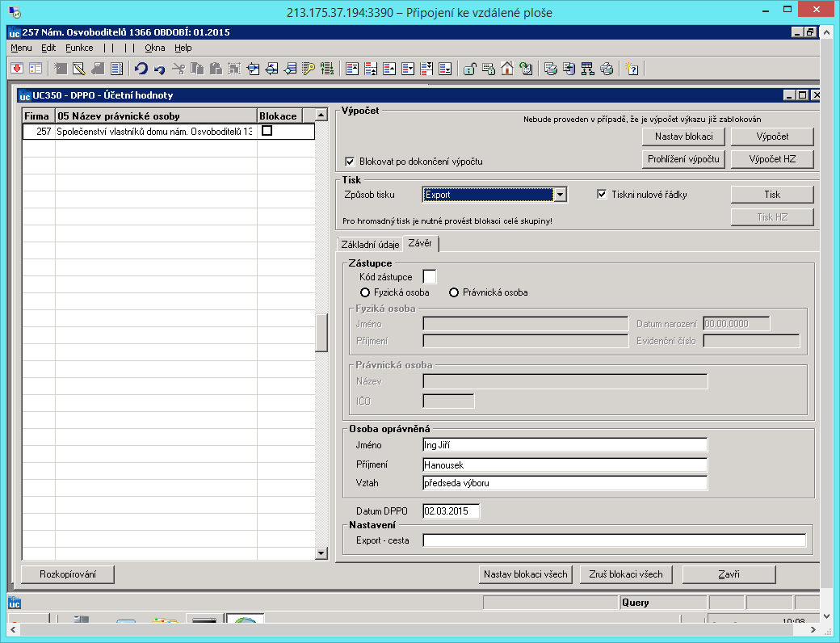Switch to Základní údaje tab
840x643 pixels.
click(x=370, y=244)
